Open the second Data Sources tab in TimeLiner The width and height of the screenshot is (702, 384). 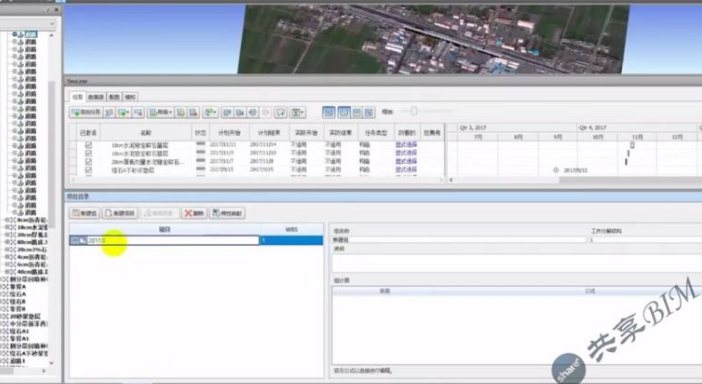point(96,97)
